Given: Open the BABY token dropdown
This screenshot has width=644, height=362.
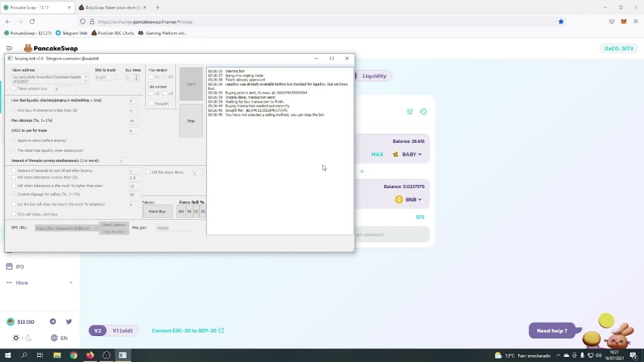Looking at the screenshot, I should (407, 154).
